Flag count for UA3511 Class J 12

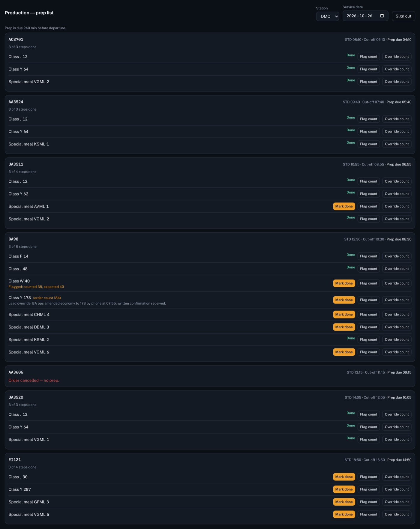tap(369, 181)
